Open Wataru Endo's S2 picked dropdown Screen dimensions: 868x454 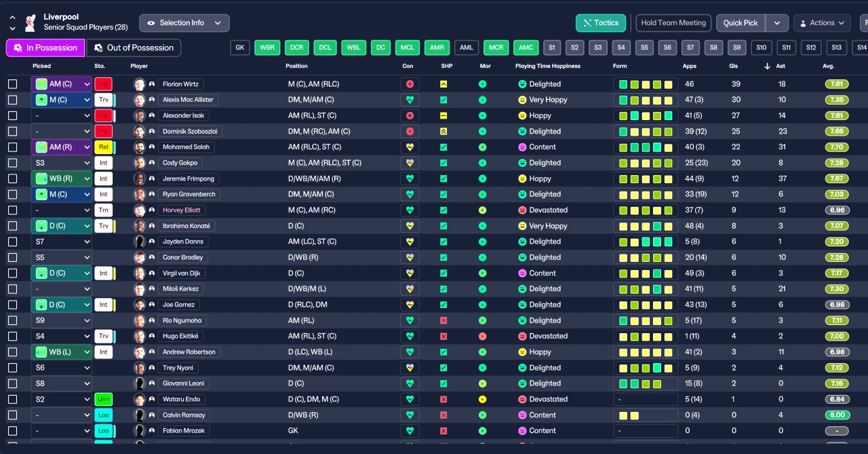click(x=61, y=399)
